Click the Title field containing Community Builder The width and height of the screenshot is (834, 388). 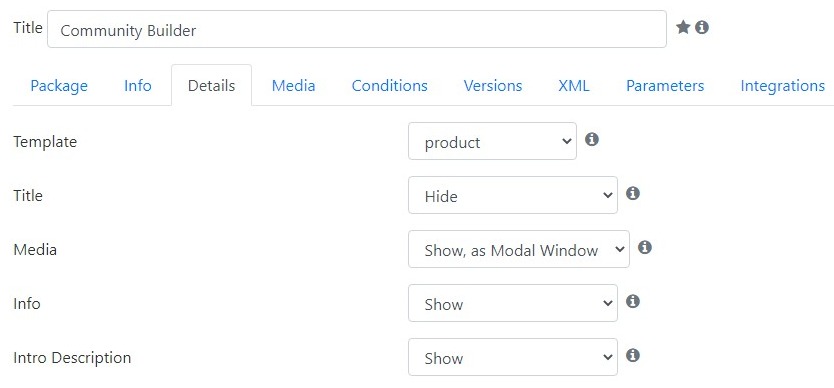(357, 29)
